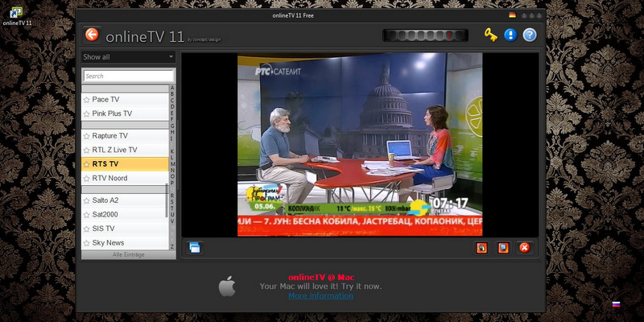Viewport: 644px width, 322px height.
Task: Jump to letter T in index
Action: point(172,208)
